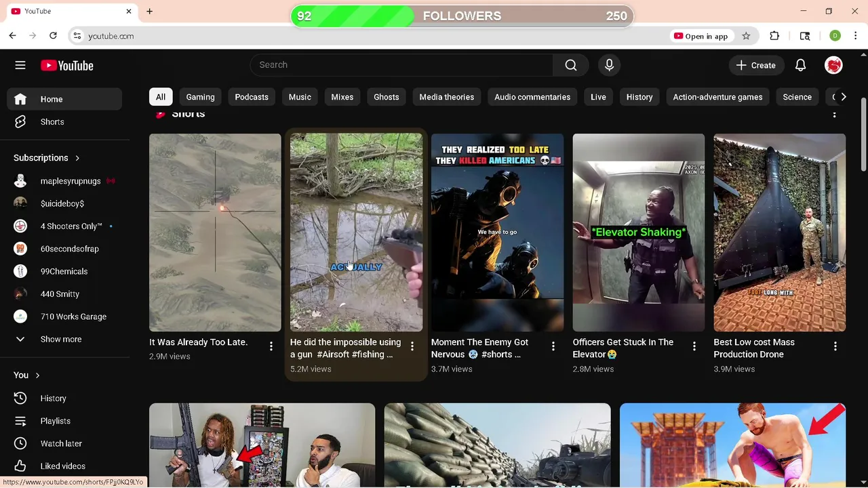This screenshot has width=868, height=488.
Task: Select the Audio commentaries chip
Action: (x=532, y=97)
